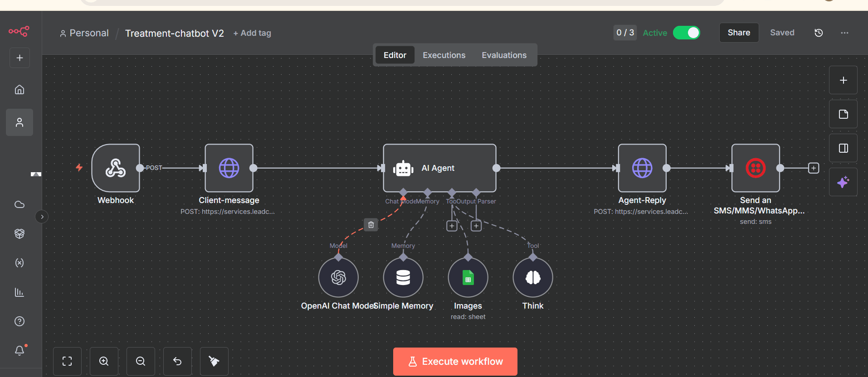Select the Twilio Send SMS node
Screen dimensions: 868x377
tap(756, 168)
